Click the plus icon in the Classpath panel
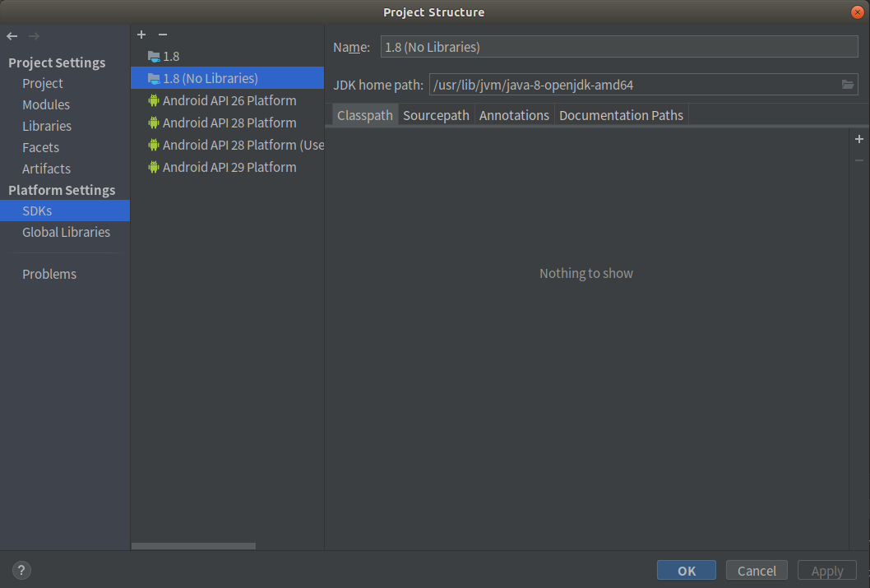 [x=858, y=139]
